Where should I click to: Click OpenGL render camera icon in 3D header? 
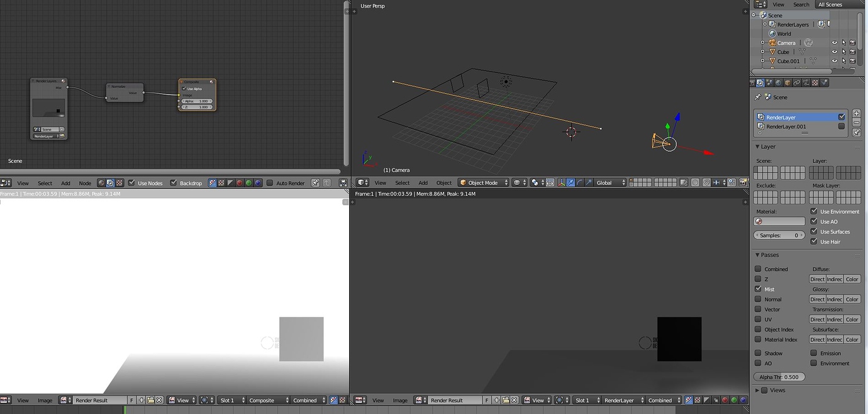pyautogui.click(x=743, y=182)
